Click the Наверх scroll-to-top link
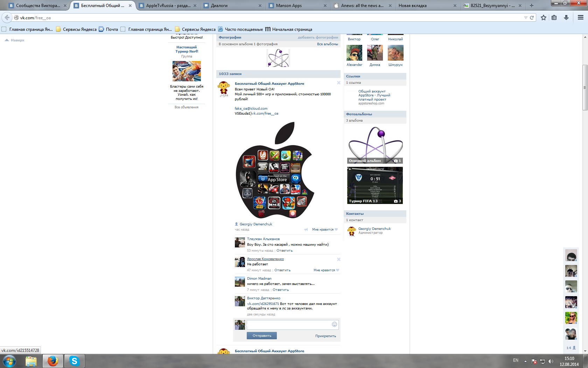Viewport: 588px width, 368px height. click(x=15, y=40)
